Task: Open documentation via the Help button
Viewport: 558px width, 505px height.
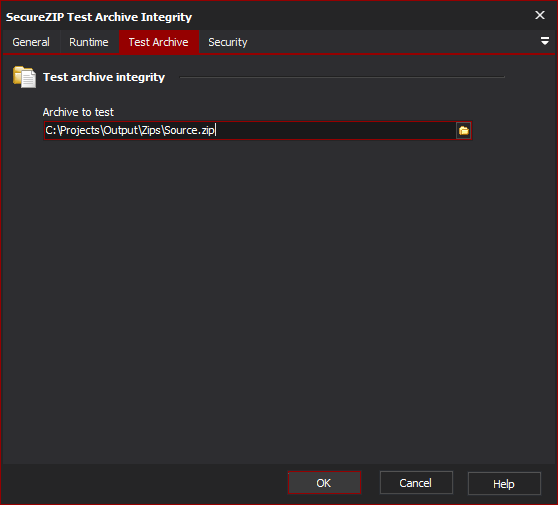Action: [504, 483]
